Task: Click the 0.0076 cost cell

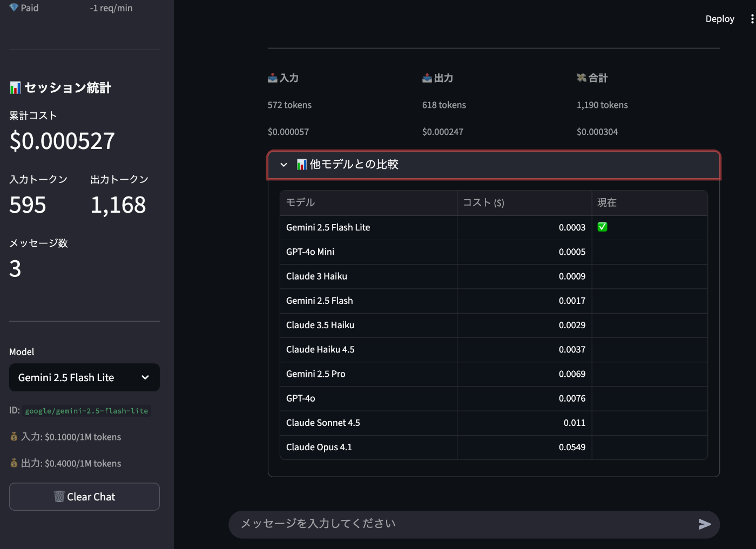Action: pos(524,398)
